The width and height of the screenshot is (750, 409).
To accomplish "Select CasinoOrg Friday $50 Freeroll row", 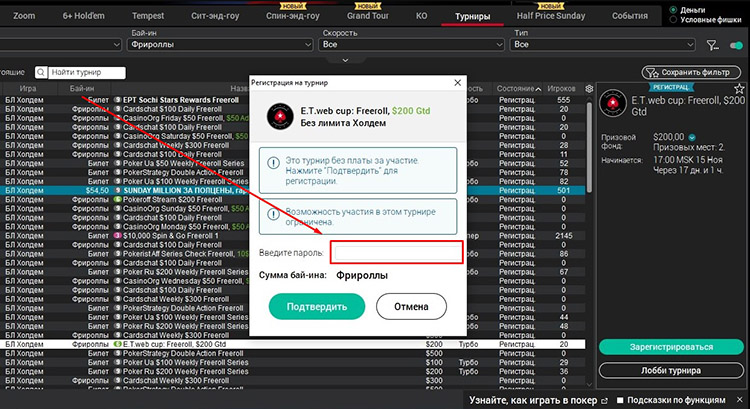I will (292, 118).
